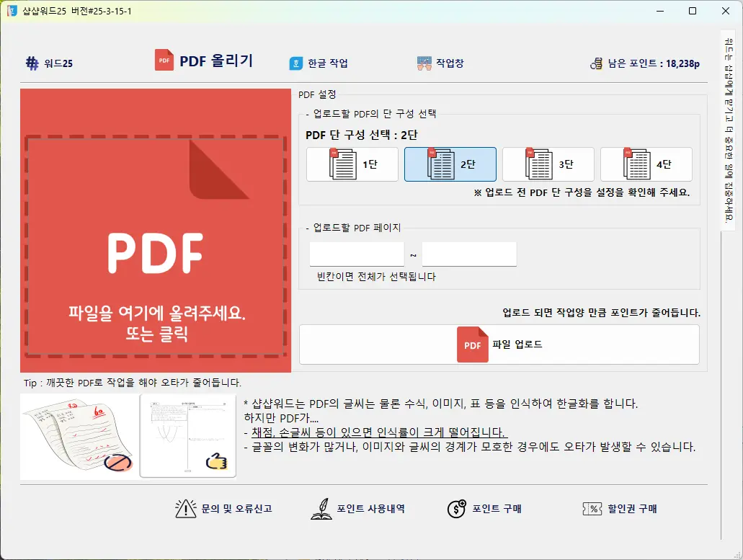Click the warning icon beside 문의 및 오류신고
Screen dimensions: 743x560
click(x=186, y=508)
